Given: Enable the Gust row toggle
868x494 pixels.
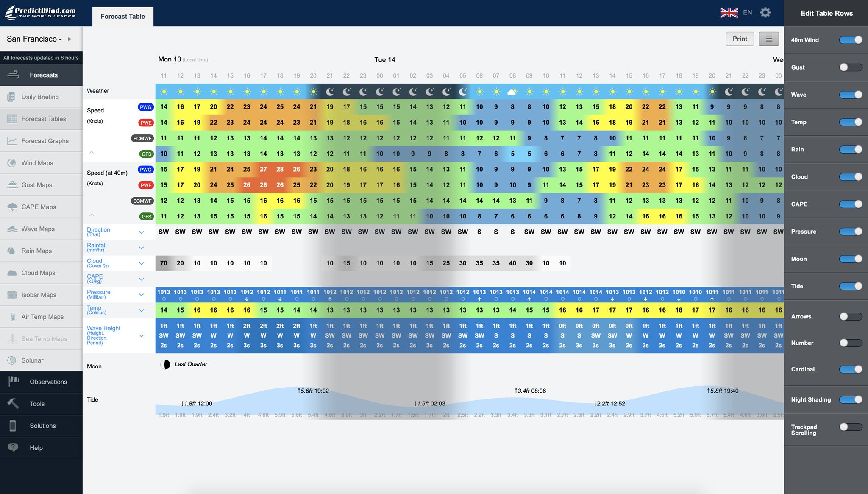Looking at the screenshot, I should [x=851, y=67].
